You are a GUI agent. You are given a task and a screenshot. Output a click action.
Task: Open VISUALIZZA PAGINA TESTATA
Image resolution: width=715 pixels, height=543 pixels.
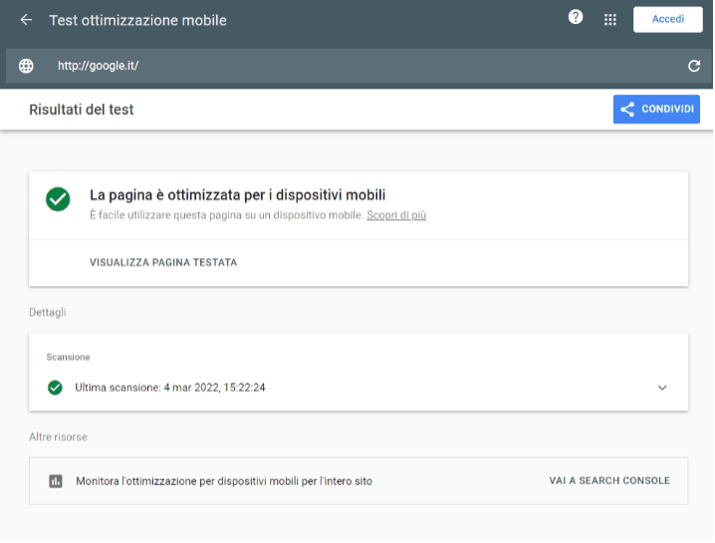coord(163,263)
